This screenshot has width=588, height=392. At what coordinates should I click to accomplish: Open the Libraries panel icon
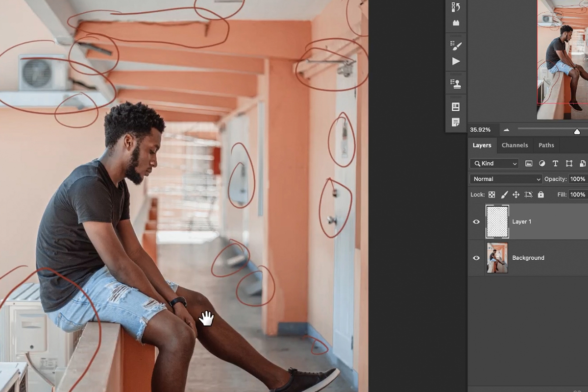tap(455, 23)
